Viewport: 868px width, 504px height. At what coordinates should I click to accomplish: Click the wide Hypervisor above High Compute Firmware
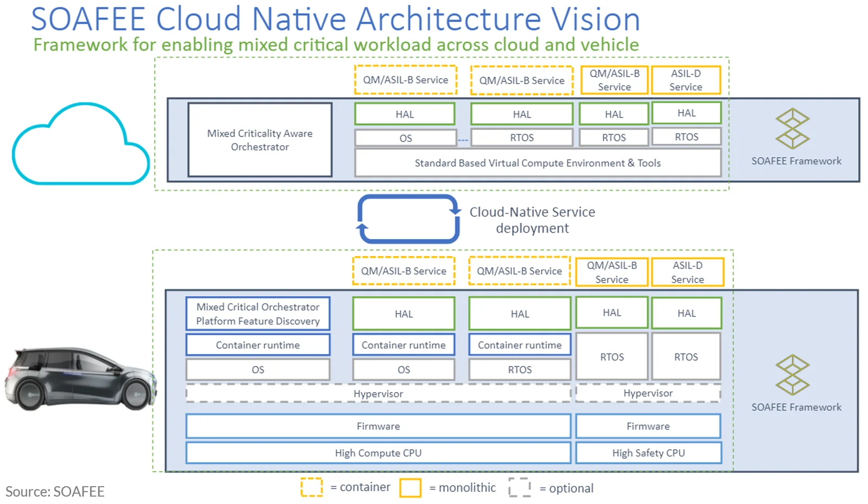378,394
